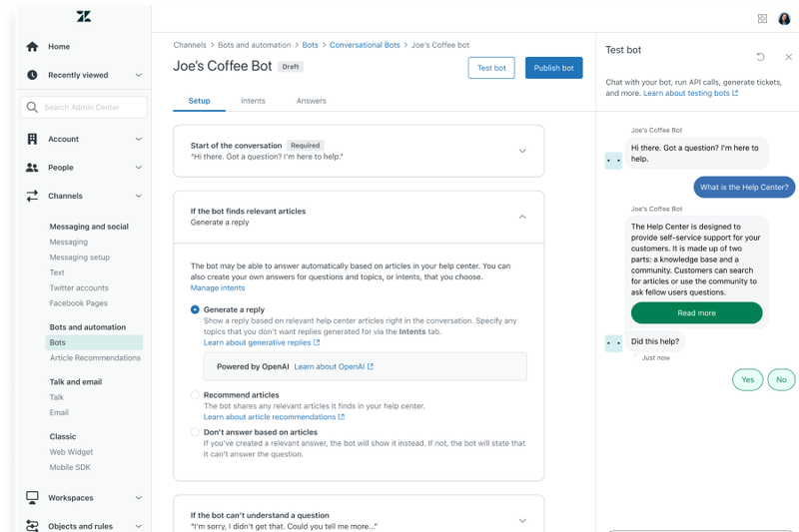
Task: Select the Generate a reply option
Action: [x=195, y=310]
